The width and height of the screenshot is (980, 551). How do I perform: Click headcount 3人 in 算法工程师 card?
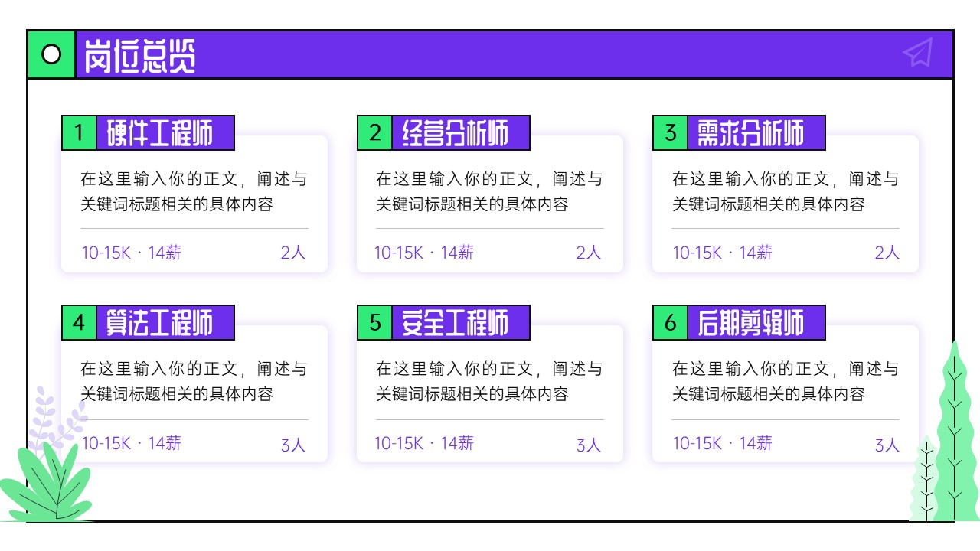click(293, 445)
